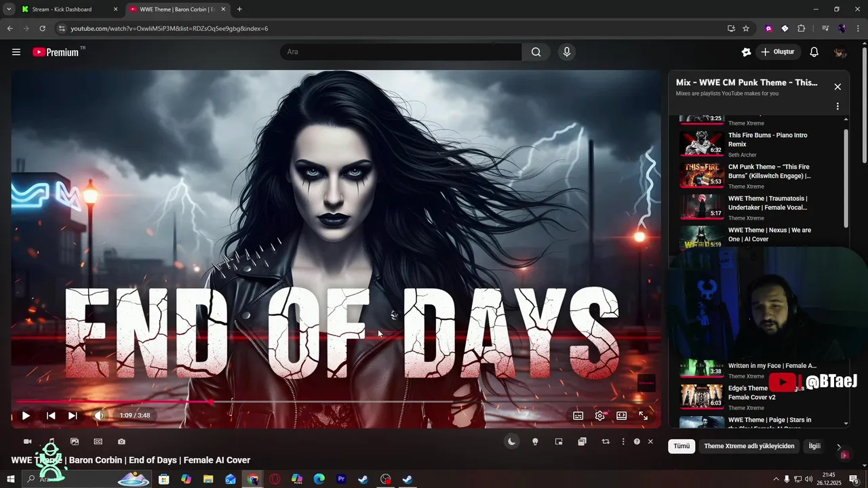Open help question mark in extension toolbar

tap(637, 442)
